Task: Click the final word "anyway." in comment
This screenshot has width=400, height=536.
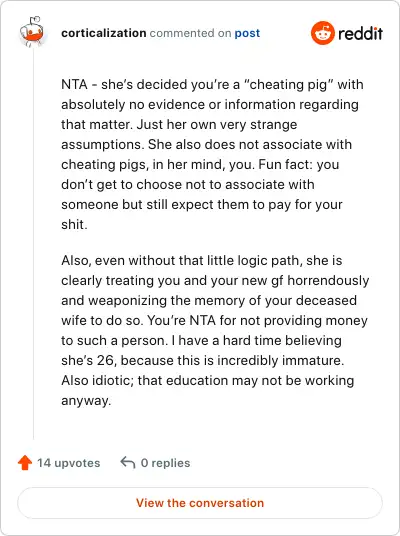Action: click(86, 401)
